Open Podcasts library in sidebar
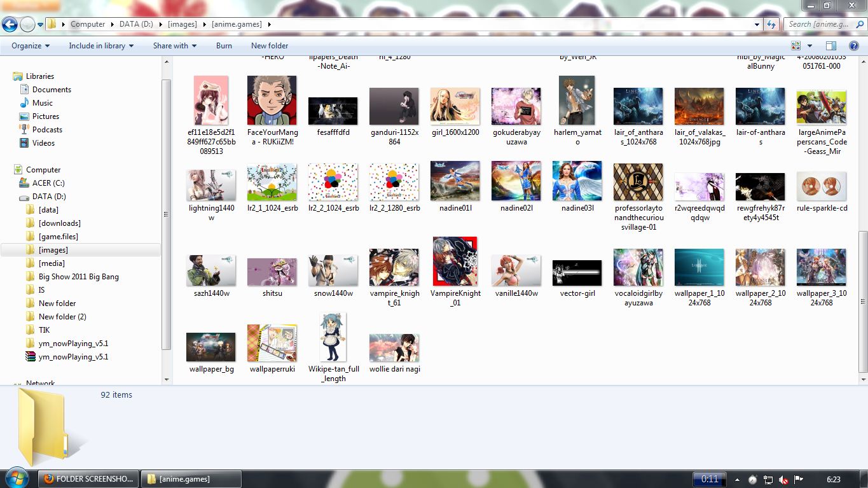The height and width of the screenshot is (488, 868). click(x=48, y=130)
